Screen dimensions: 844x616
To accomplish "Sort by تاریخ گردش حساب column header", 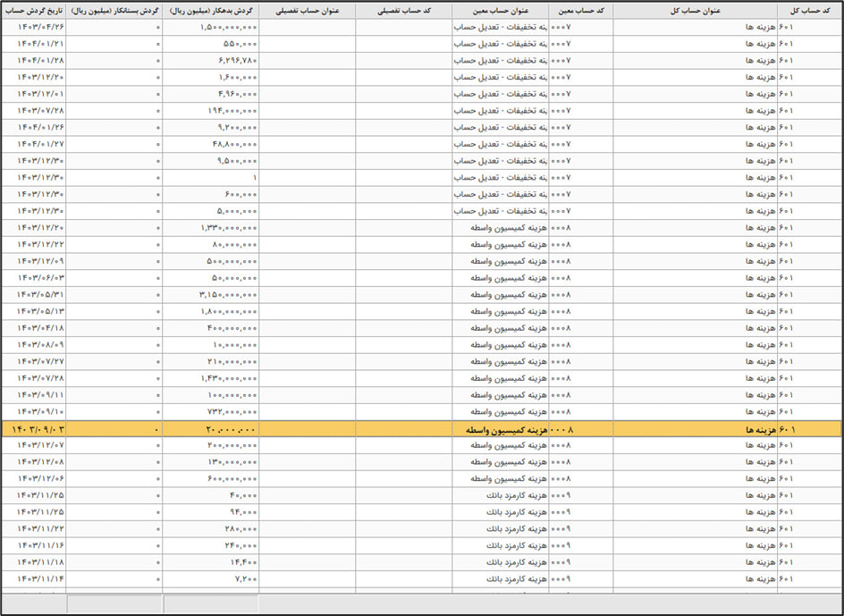I will point(34,11).
